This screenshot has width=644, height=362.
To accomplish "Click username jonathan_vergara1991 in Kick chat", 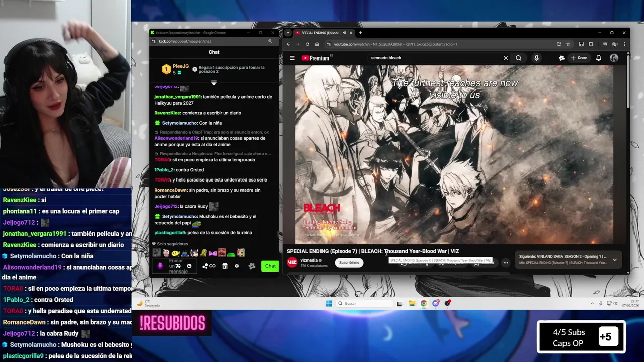I will click(178, 97).
